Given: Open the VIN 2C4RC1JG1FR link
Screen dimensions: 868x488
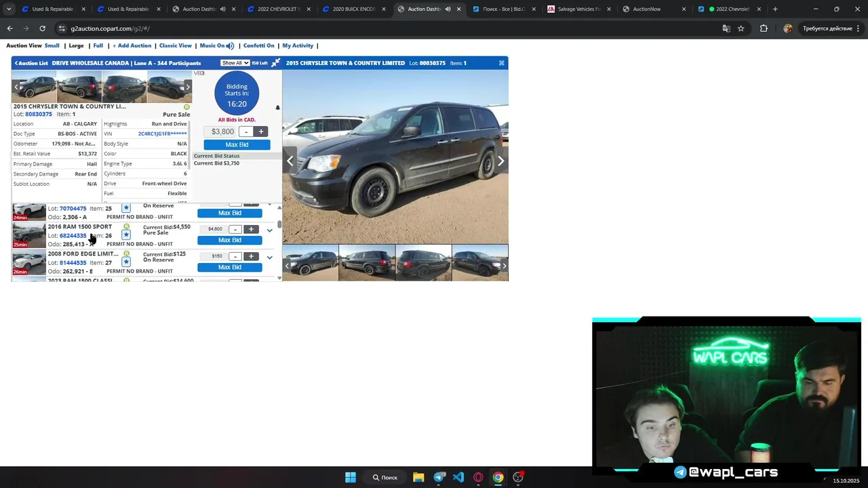Looking at the screenshot, I should tap(163, 134).
